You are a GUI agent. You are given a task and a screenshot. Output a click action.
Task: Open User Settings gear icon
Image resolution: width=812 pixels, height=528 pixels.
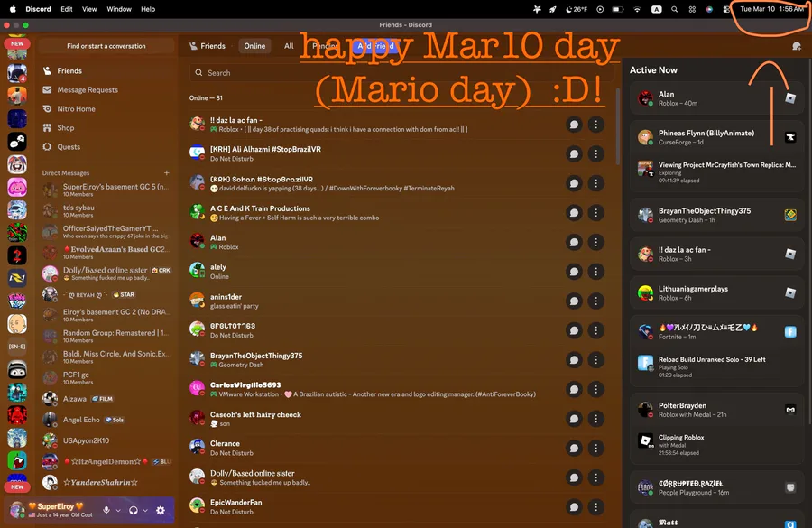[x=161, y=510]
